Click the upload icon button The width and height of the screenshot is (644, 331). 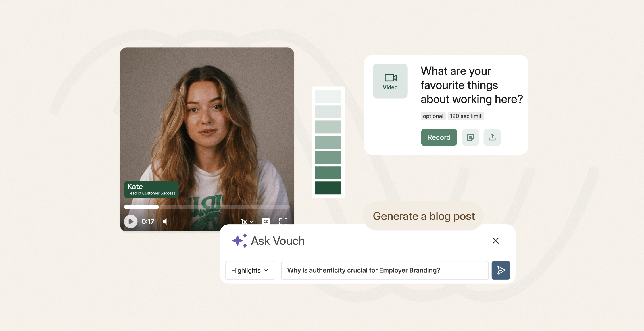tap(492, 137)
